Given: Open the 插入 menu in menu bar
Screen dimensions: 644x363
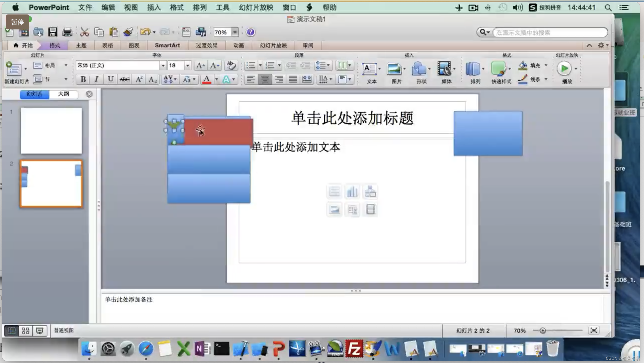Looking at the screenshot, I should [x=154, y=7].
